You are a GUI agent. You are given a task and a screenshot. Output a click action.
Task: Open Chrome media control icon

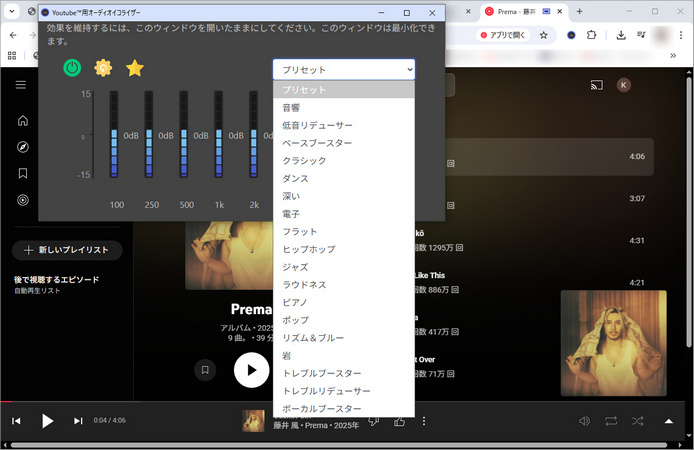pyautogui.click(x=641, y=35)
